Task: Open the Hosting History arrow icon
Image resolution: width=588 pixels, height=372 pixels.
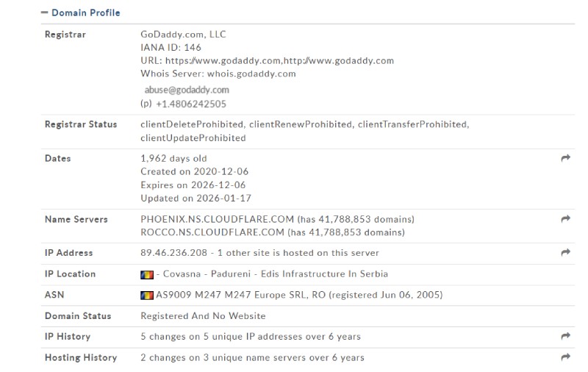Action: [565, 358]
